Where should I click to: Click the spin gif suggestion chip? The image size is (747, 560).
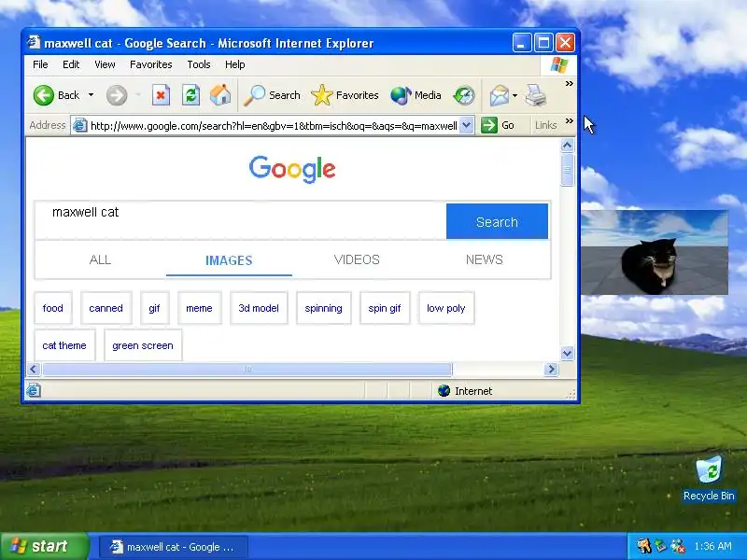[x=385, y=308]
